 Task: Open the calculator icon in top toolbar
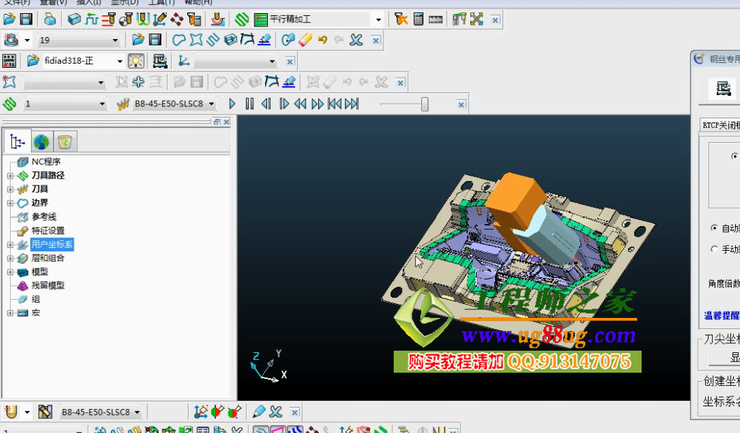419,19
